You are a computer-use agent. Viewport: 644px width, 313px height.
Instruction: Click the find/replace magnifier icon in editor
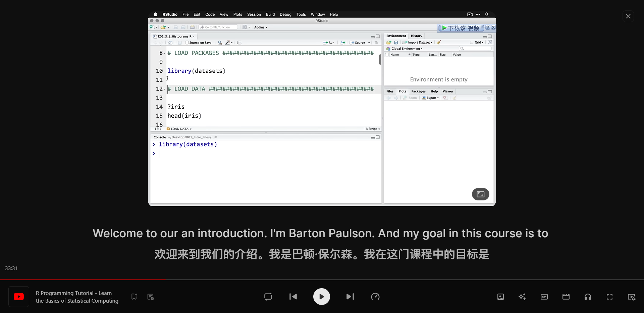220,43
